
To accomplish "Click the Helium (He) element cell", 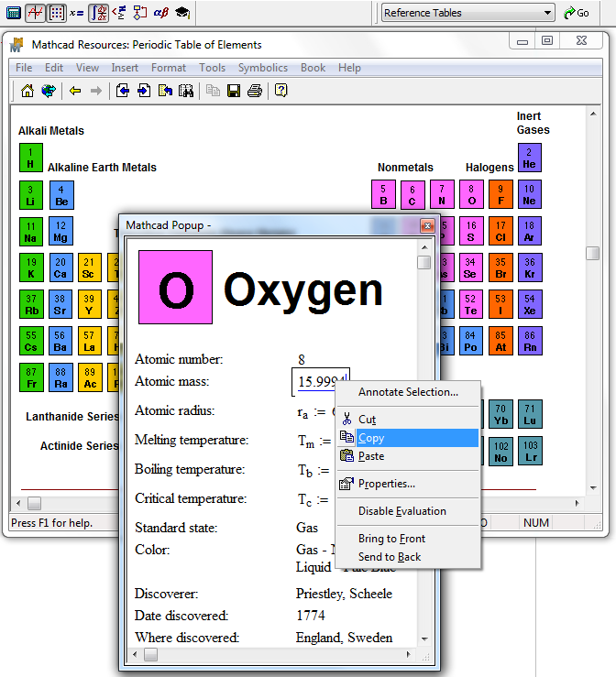I will click(530, 158).
